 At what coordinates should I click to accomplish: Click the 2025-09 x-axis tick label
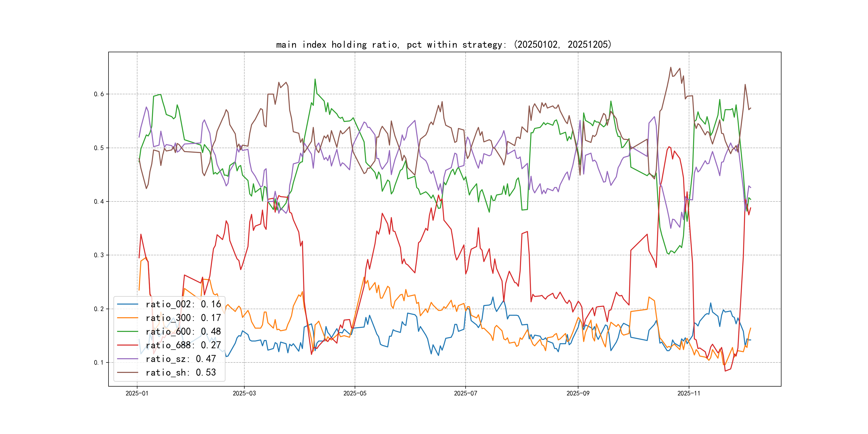click(578, 393)
